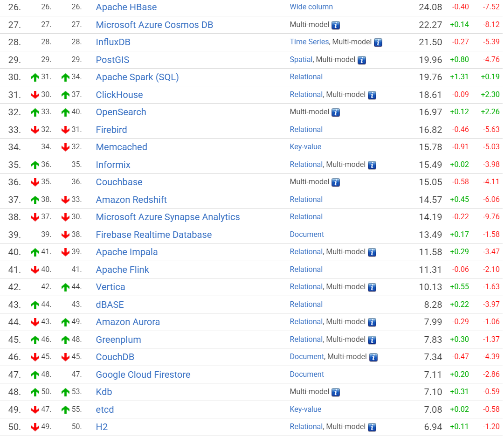Open Google Cloud Firestore link

point(143,375)
